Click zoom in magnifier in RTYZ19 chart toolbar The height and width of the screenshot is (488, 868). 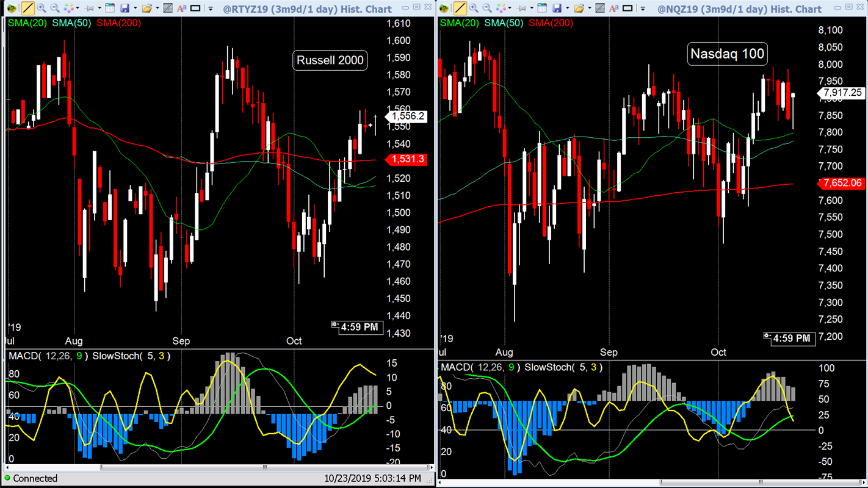pyautogui.click(x=42, y=9)
